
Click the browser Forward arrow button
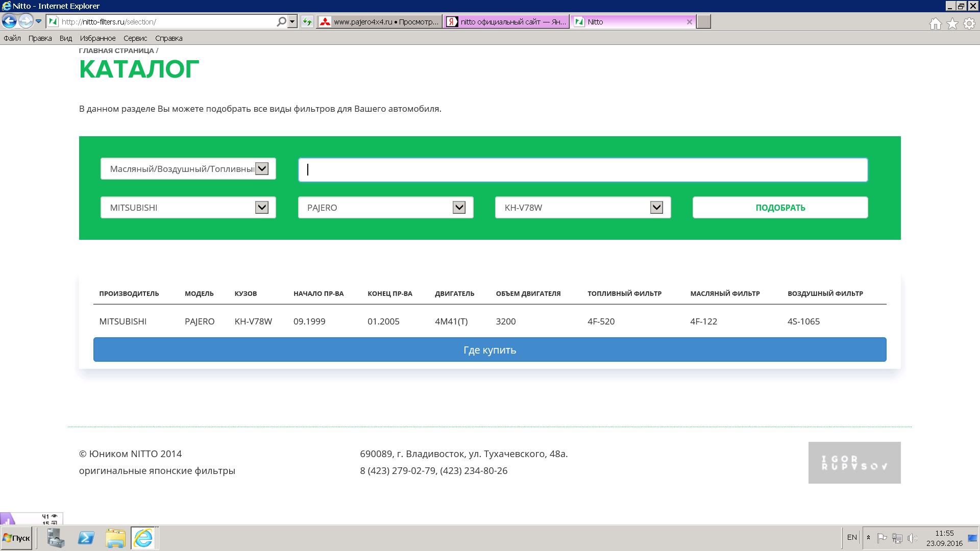(26, 21)
